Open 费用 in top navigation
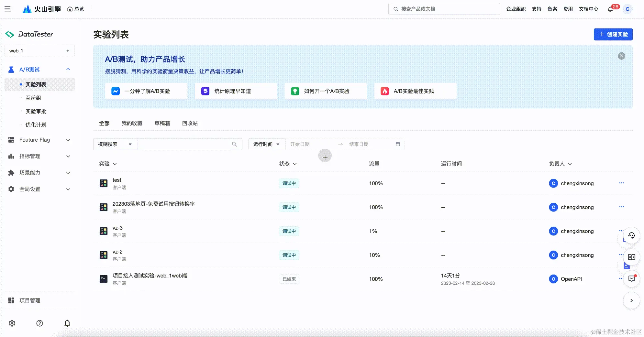This screenshot has width=644, height=337. pyautogui.click(x=568, y=9)
